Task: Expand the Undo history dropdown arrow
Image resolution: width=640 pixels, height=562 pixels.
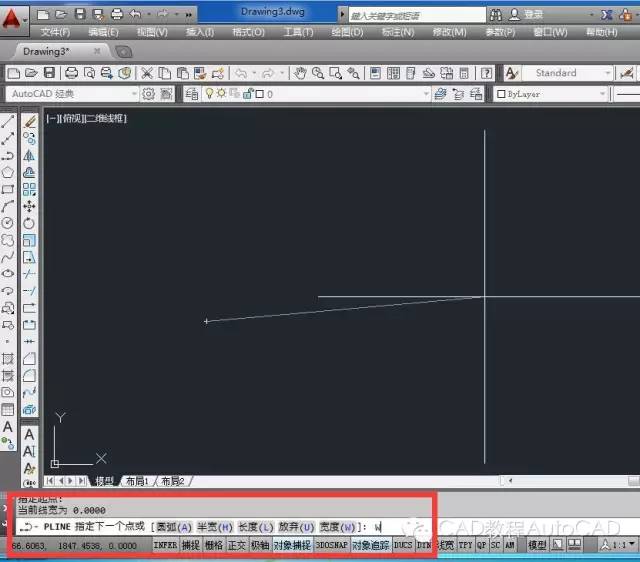Action: click(x=254, y=73)
